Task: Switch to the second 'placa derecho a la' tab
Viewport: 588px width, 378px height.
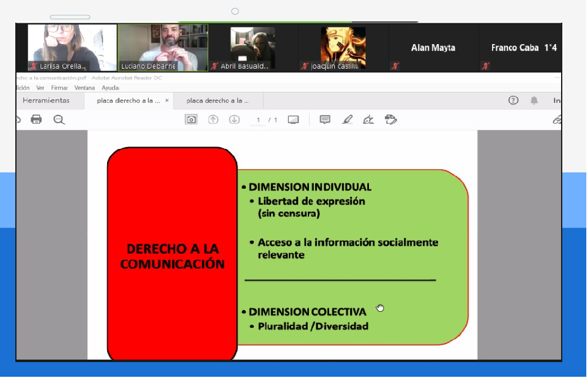Action: (x=218, y=100)
